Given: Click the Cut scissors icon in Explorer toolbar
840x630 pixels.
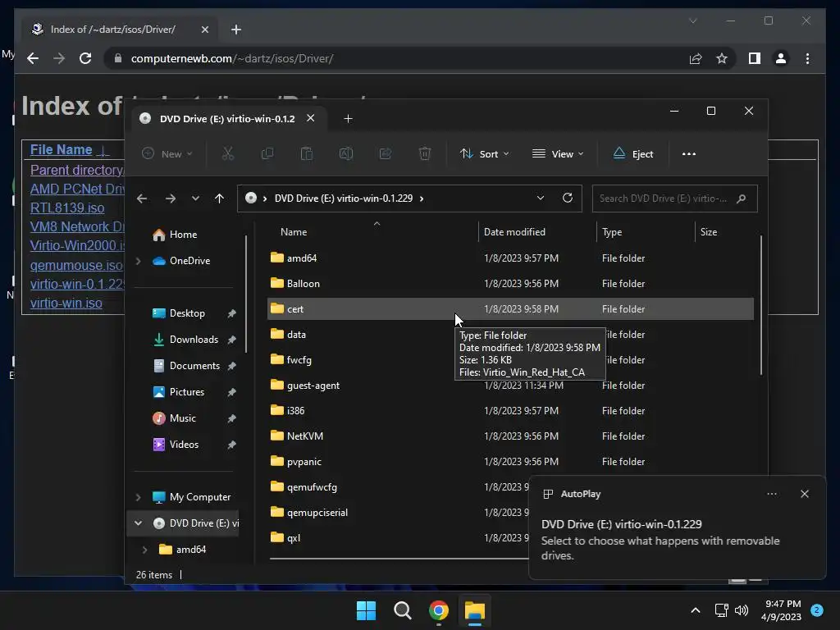Looking at the screenshot, I should coord(228,153).
